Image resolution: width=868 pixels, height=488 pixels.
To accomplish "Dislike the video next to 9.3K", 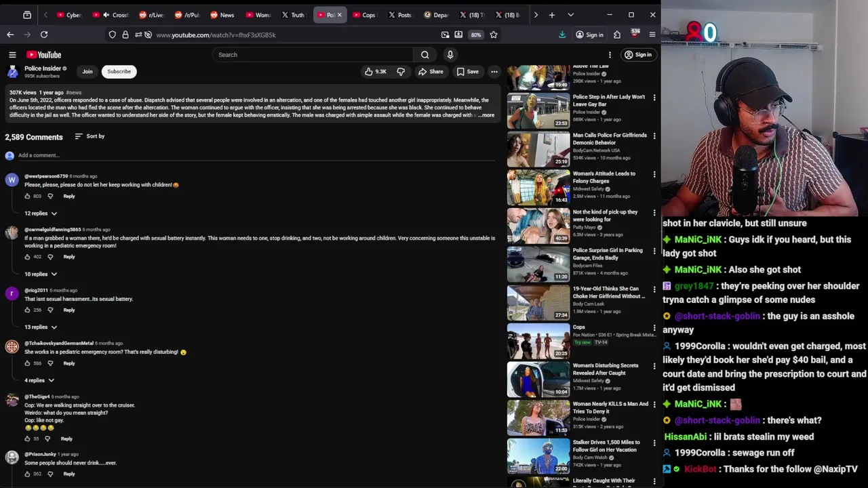I will tap(401, 71).
